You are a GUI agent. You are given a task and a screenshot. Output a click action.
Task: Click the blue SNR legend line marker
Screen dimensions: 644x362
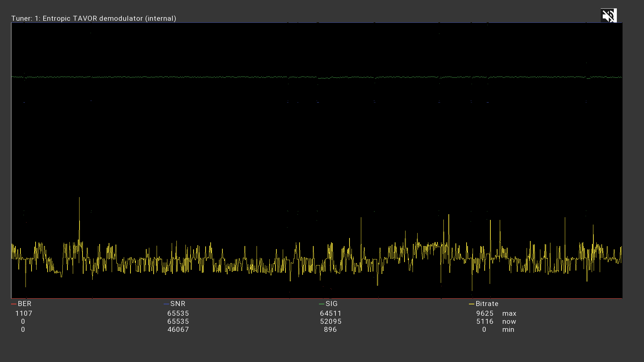tap(166, 304)
